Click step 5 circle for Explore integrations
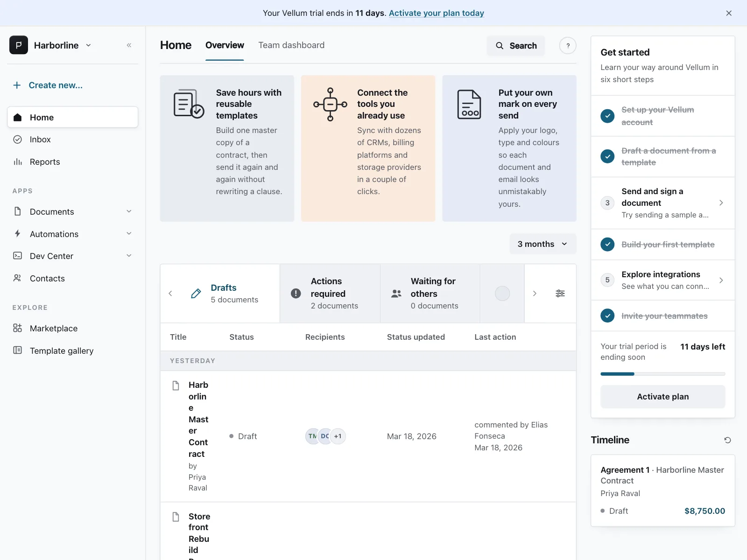This screenshot has width=747, height=560. pyautogui.click(x=607, y=280)
